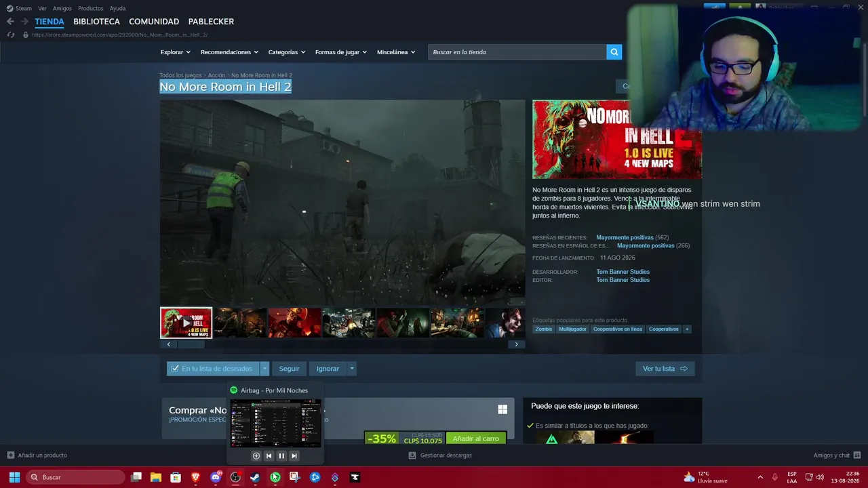Open the Recomendaciones dropdown menu
Screen dimensions: 868x488
click(229, 52)
